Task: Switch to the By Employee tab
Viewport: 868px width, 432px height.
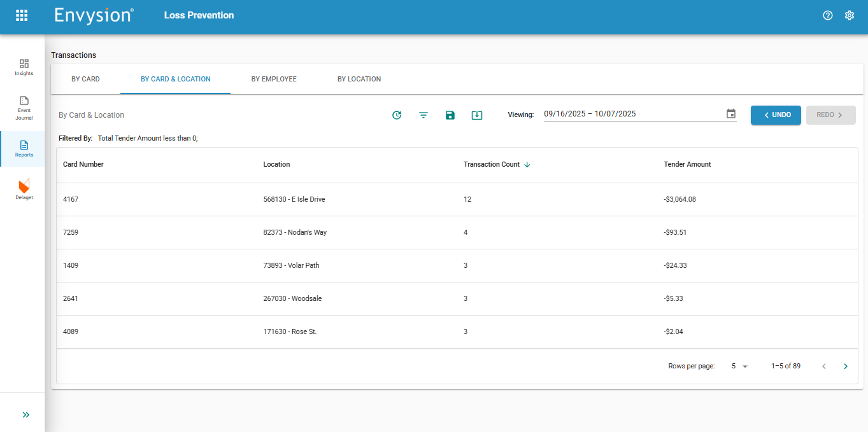Action: point(274,80)
